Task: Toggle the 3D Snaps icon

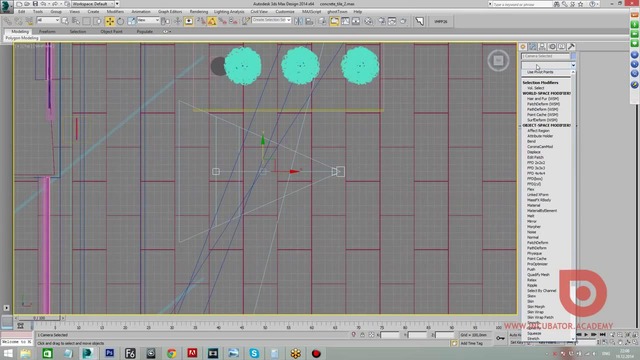Action: (201, 21)
